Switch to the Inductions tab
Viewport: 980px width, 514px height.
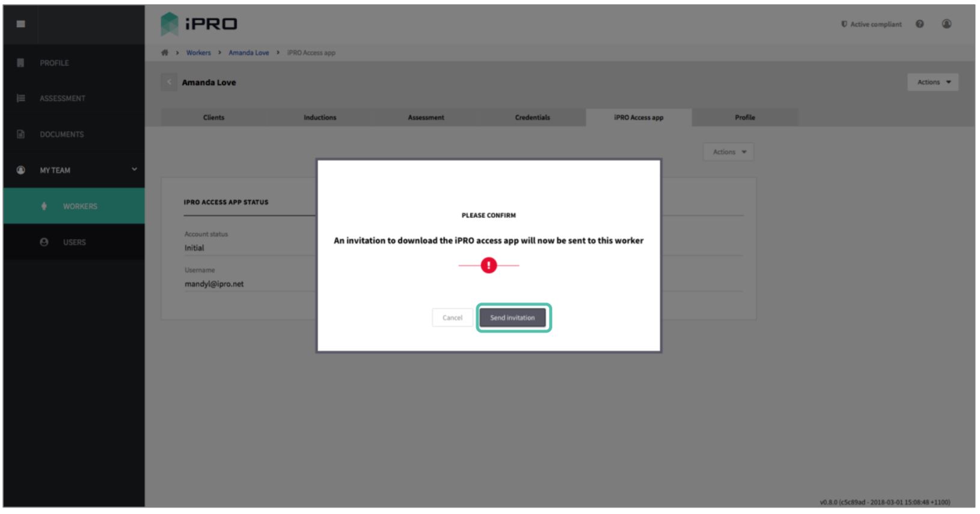(x=320, y=117)
